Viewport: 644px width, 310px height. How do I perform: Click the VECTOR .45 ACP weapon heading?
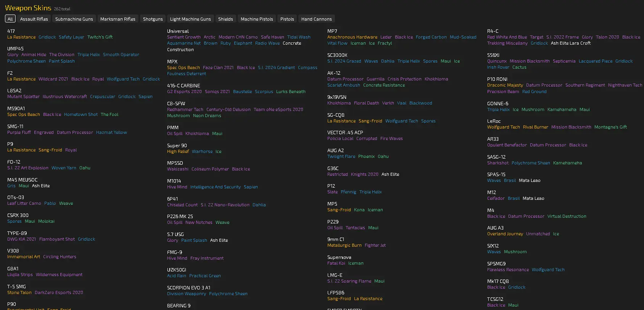(345, 133)
